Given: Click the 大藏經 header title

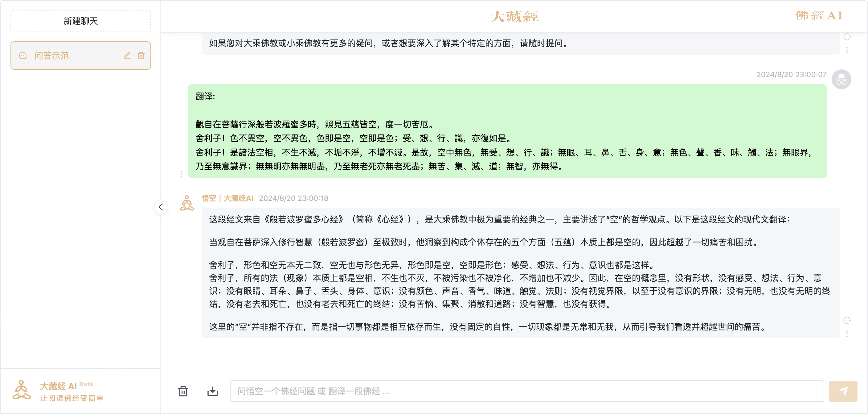Looking at the screenshot, I should 514,17.
